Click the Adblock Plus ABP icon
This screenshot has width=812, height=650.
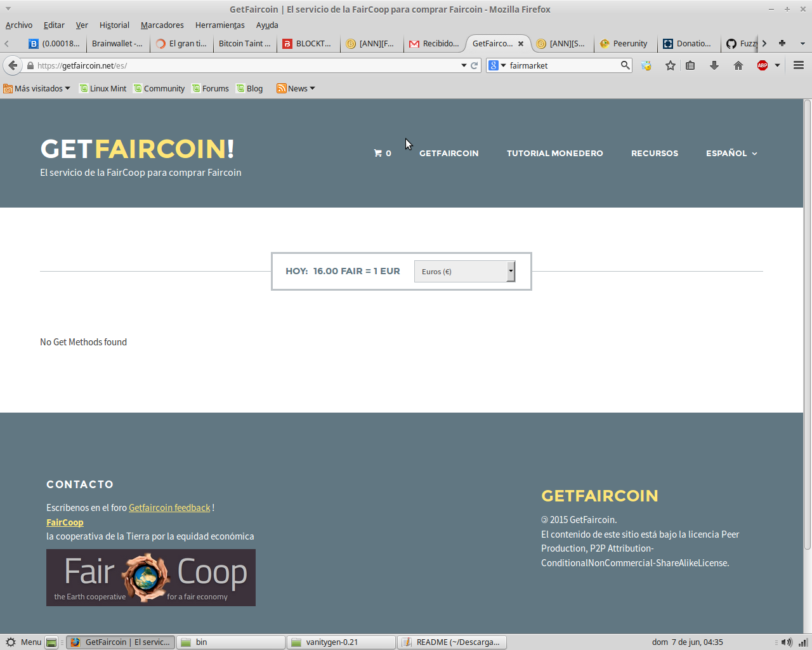[763, 65]
